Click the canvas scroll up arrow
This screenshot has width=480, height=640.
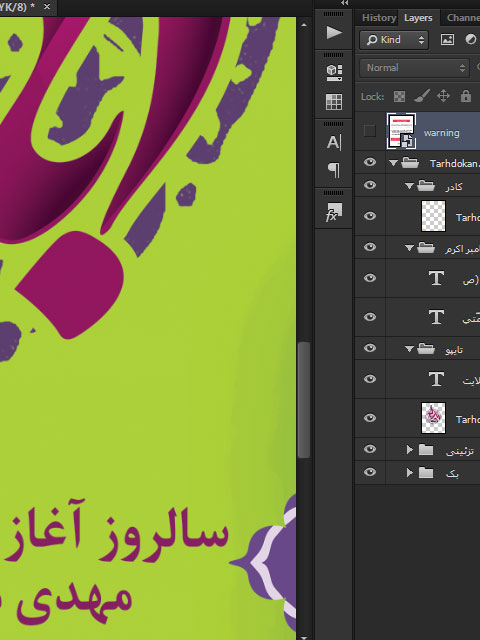(x=304, y=25)
